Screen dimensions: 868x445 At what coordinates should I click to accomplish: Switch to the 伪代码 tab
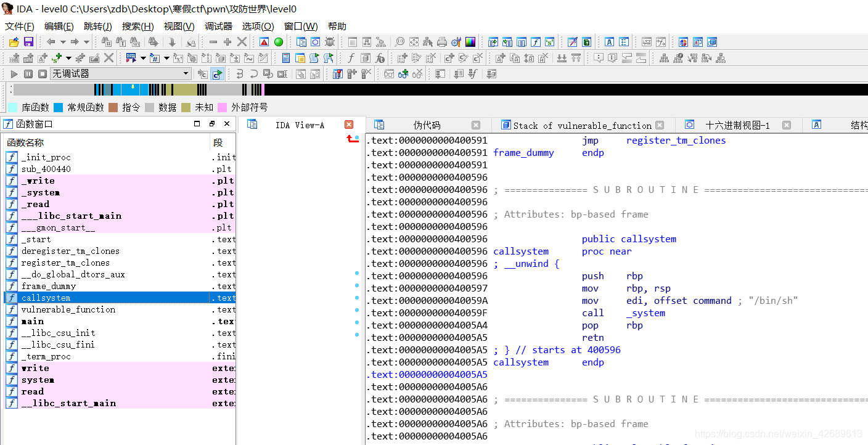click(427, 125)
